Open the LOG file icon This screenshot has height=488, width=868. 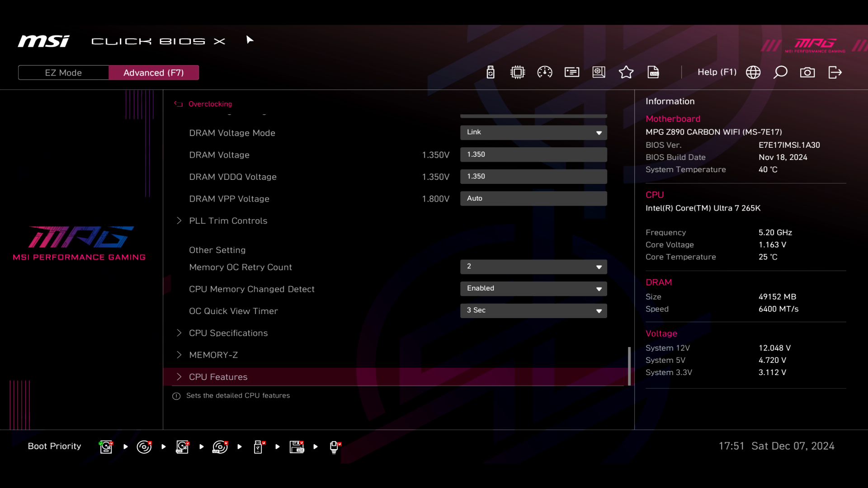coord(653,72)
